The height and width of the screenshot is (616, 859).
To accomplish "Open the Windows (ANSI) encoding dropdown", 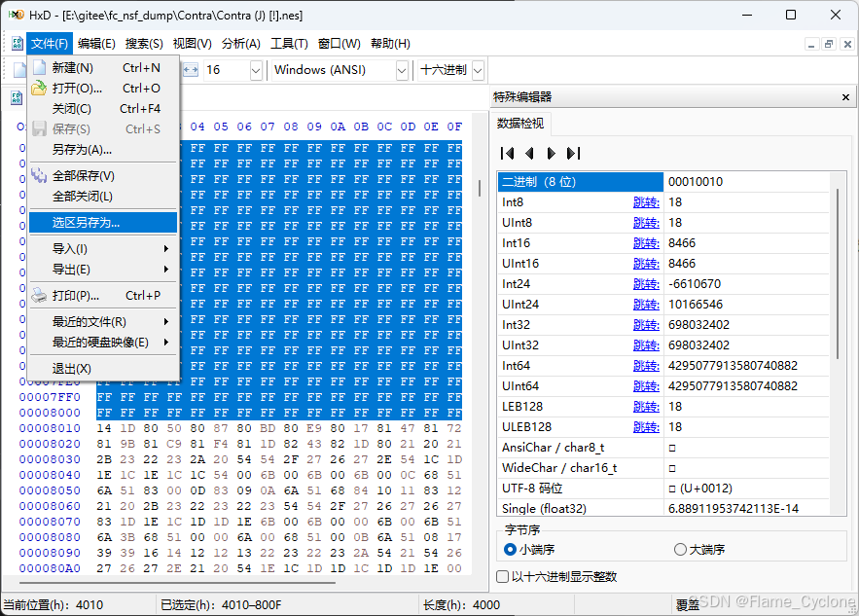I will tap(403, 70).
